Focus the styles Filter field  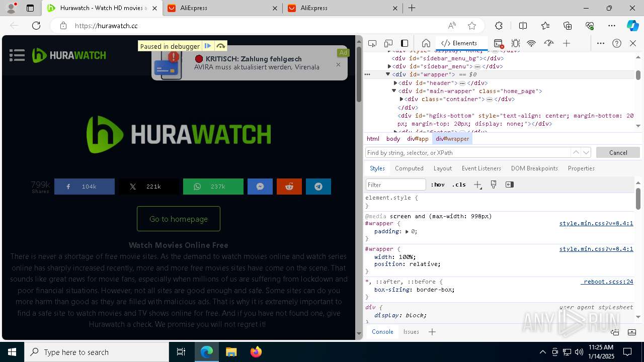[396, 185]
